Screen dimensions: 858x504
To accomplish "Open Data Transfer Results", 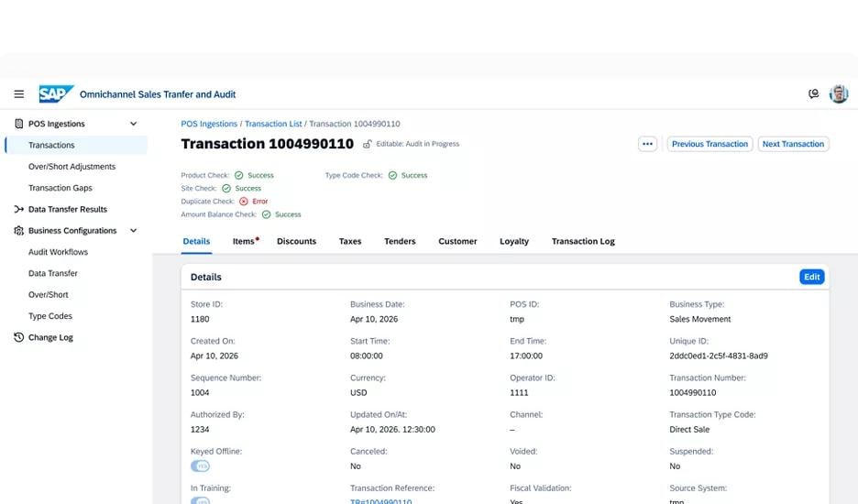I will tap(67, 209).
